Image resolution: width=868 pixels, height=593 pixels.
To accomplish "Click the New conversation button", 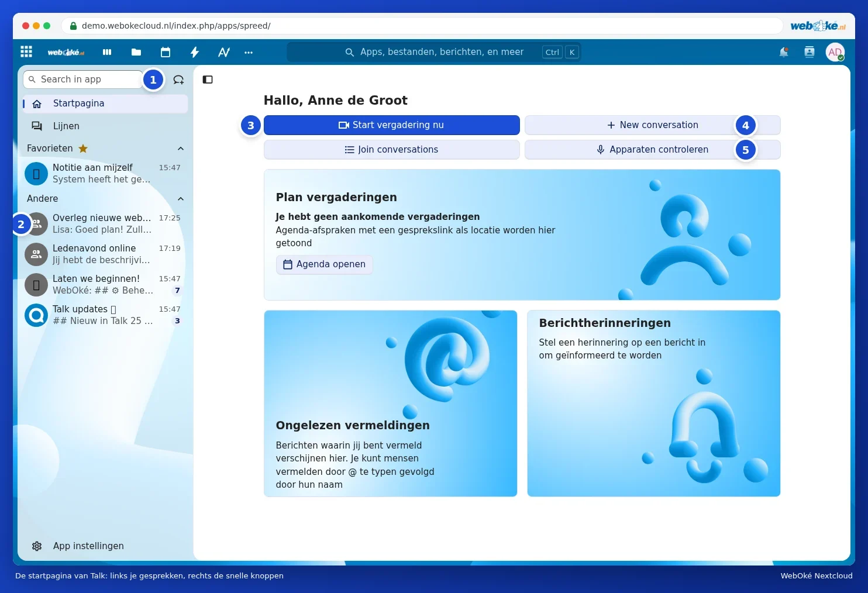I will tap(652, 125).
